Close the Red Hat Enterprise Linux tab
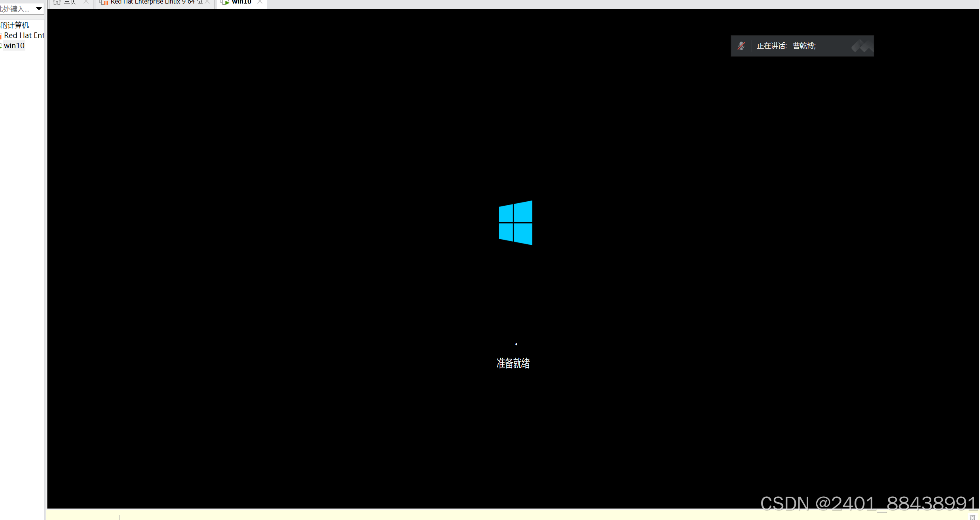This screenshot has width=980, height=520. point(207,2)
